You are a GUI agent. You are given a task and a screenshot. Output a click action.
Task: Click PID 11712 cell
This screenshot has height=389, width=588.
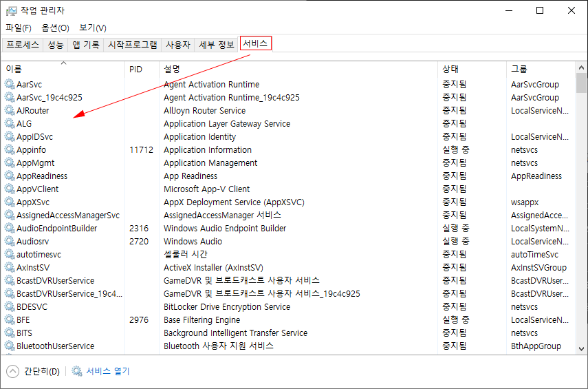pos(142,149)
